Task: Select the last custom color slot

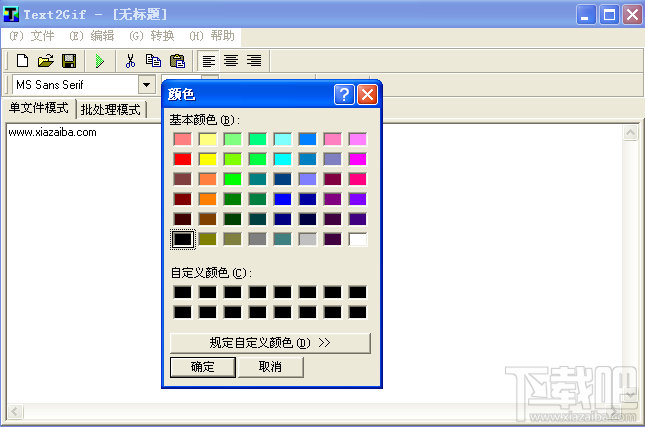Action: click(x=357, y=312)
